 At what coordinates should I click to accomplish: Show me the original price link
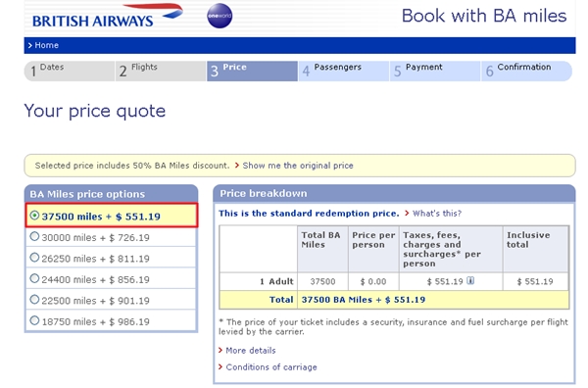click(298, 166)
